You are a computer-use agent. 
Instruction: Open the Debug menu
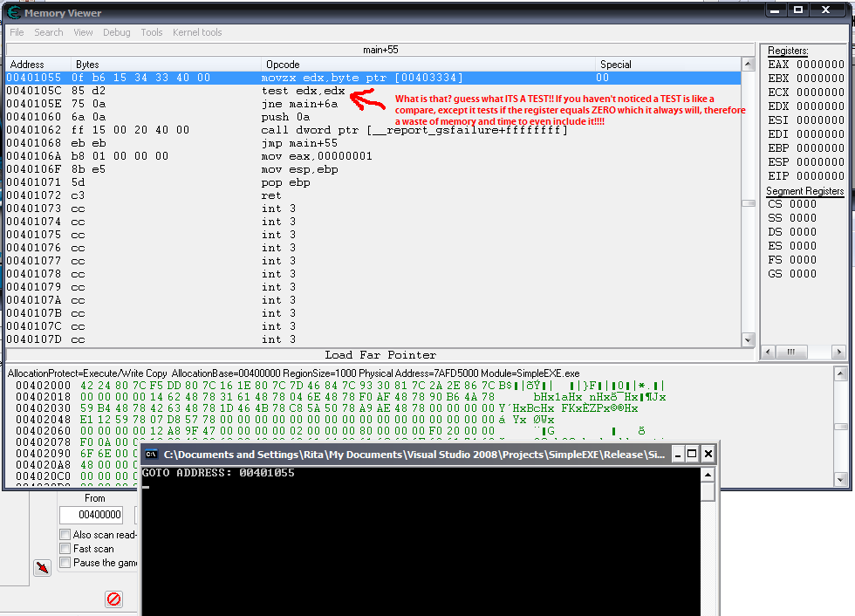coord(116,32)
